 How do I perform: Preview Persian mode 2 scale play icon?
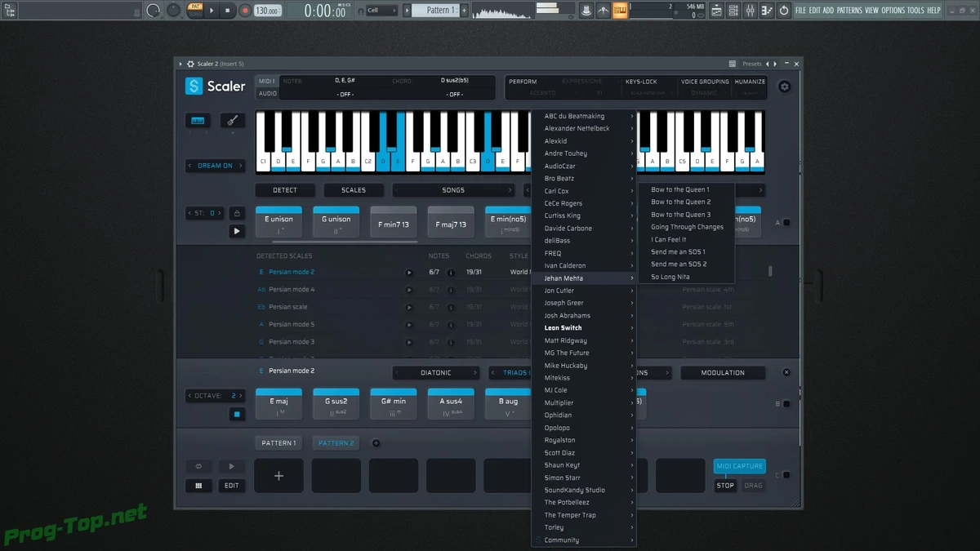409,273
